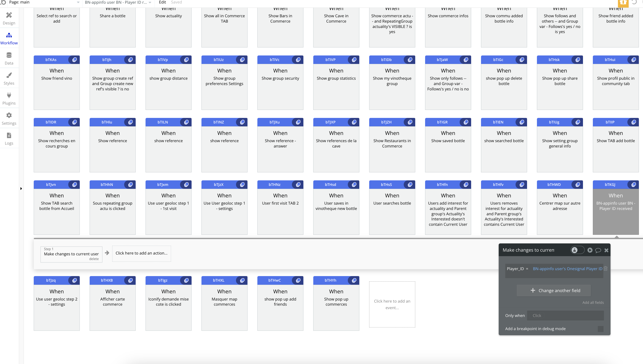Click the color drop icon on bTIJh event
This screenshot has height=364, width=643.
pos(130,60)
